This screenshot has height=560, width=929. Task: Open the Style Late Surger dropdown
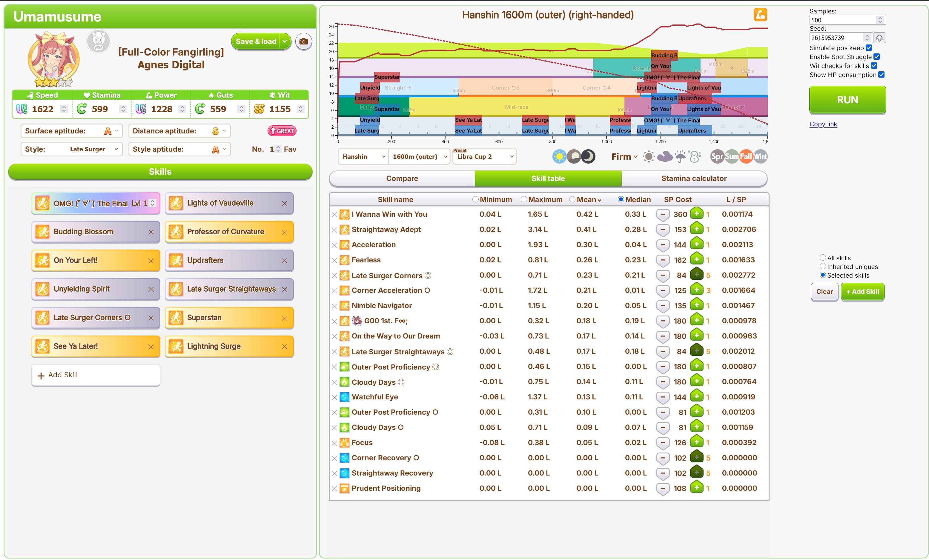[72, 149]
